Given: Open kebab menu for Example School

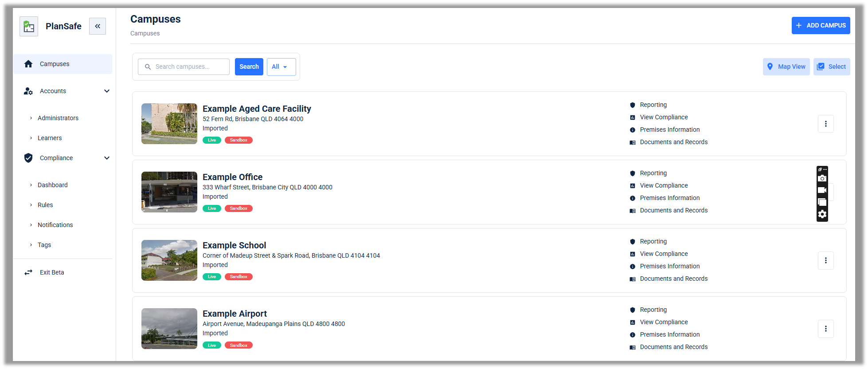Looking at the screenshot, I should click(x=825, y=260).
